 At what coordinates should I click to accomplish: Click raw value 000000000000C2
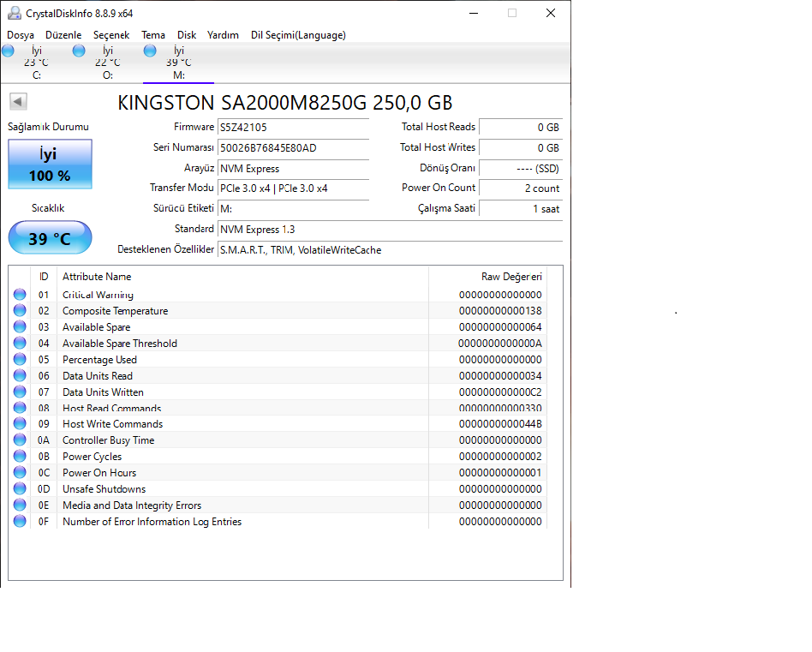click(x=500, y=392)
